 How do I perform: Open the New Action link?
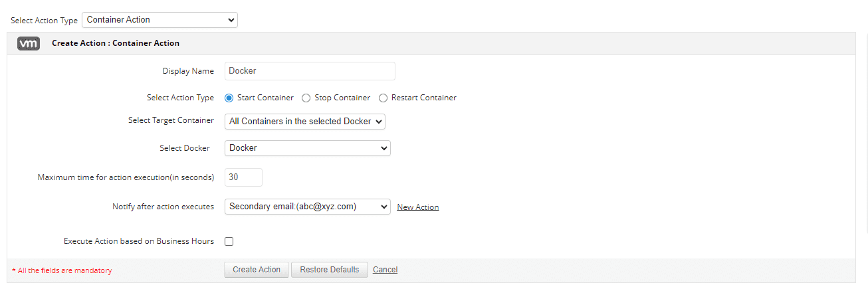click(x=418, y=207)
